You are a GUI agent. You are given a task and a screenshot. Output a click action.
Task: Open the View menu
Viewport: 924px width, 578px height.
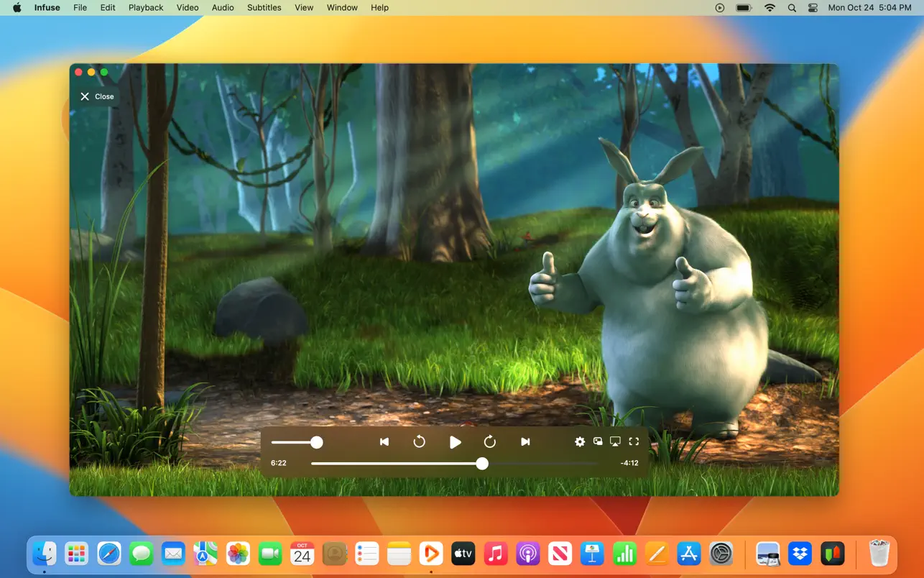(304, 8)
